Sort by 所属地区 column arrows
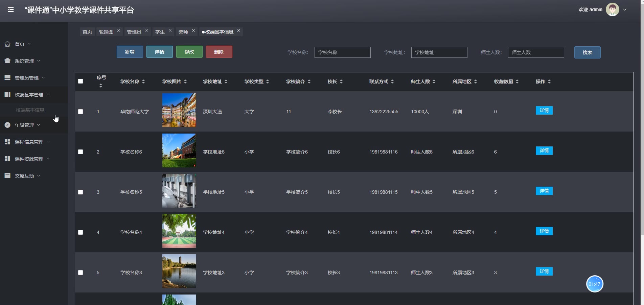This screenshot has height=305, width=644. coord(476,81)
